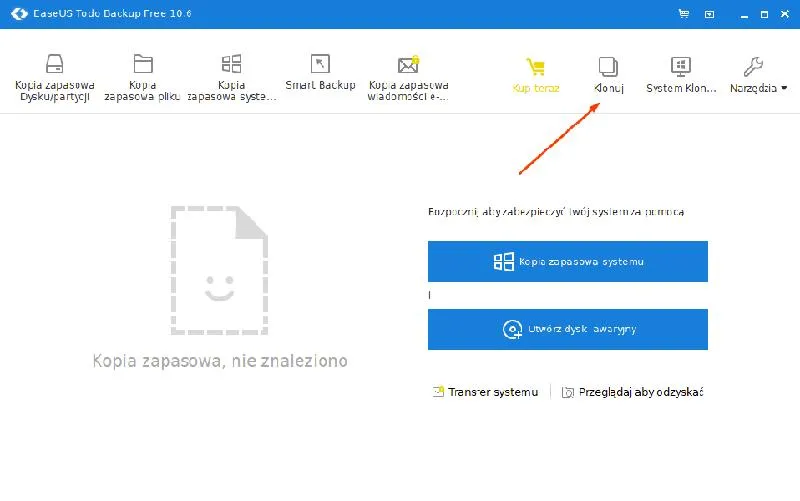The width and height of the screenshot is (800, 501).
Task: Click Utwórz dysk awaryjny button
Action: click(568, 329)
